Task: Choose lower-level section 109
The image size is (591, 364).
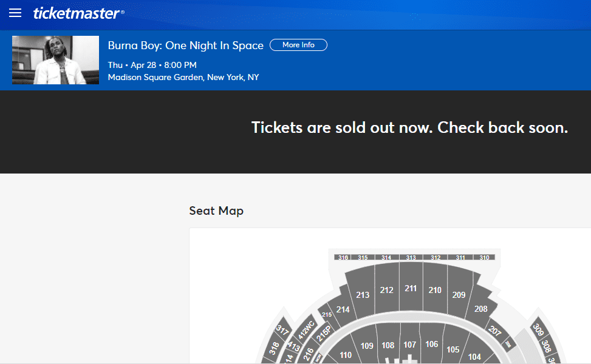Action: tap(367, 346)
